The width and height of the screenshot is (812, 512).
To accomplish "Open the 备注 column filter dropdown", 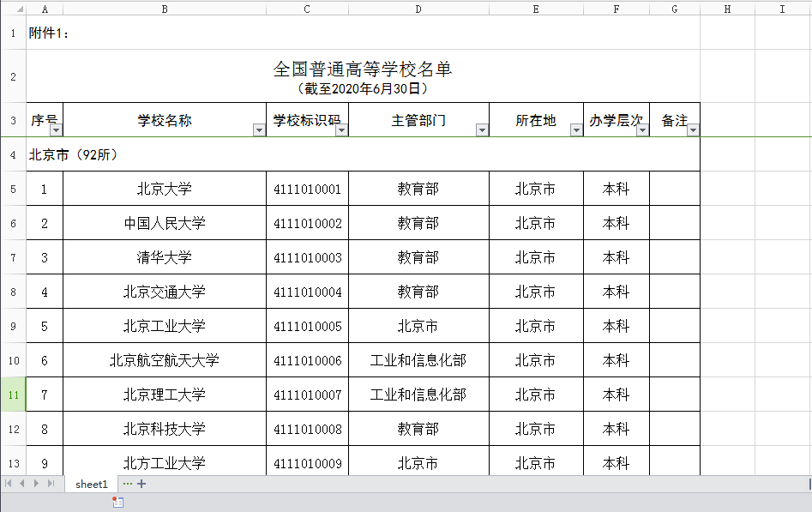I will [693, 130].
